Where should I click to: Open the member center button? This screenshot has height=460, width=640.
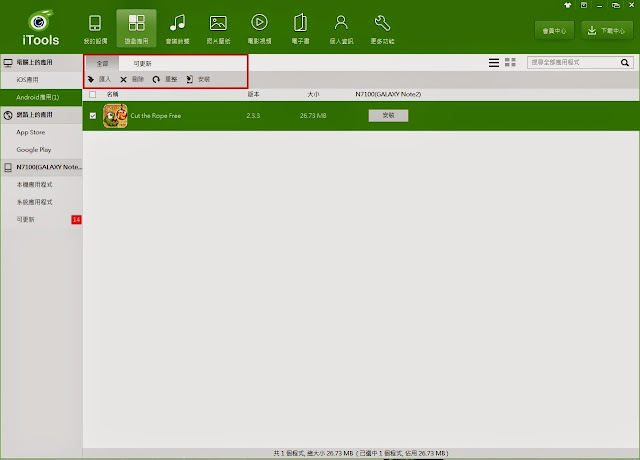(x=554, y=31)
